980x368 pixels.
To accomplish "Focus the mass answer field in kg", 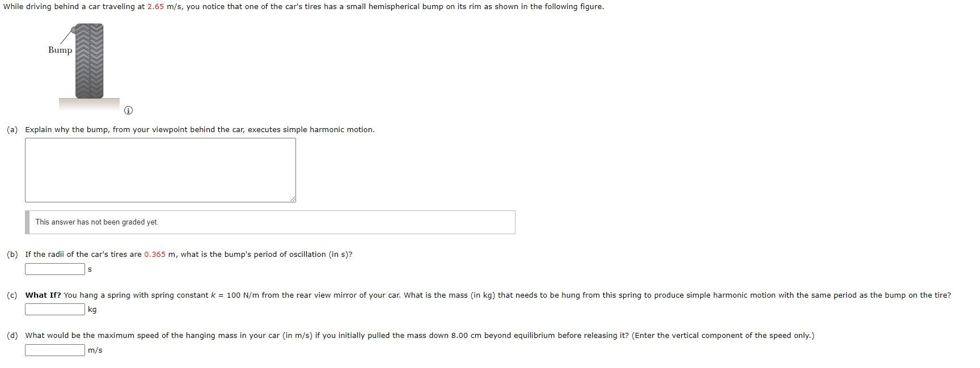I will [54, 310].
